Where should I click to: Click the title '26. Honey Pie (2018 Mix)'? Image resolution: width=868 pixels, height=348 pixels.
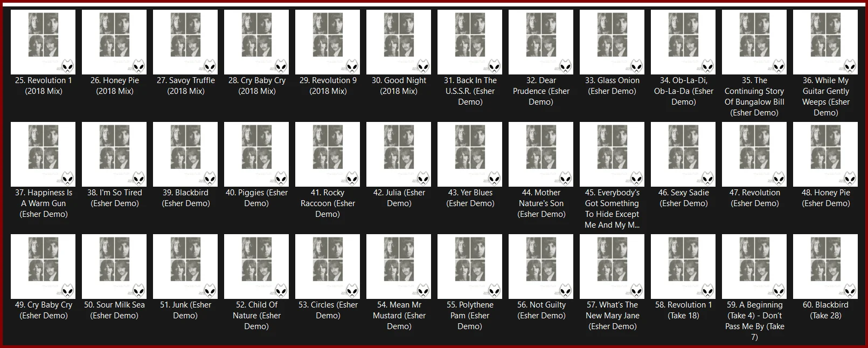pos(115,86)
